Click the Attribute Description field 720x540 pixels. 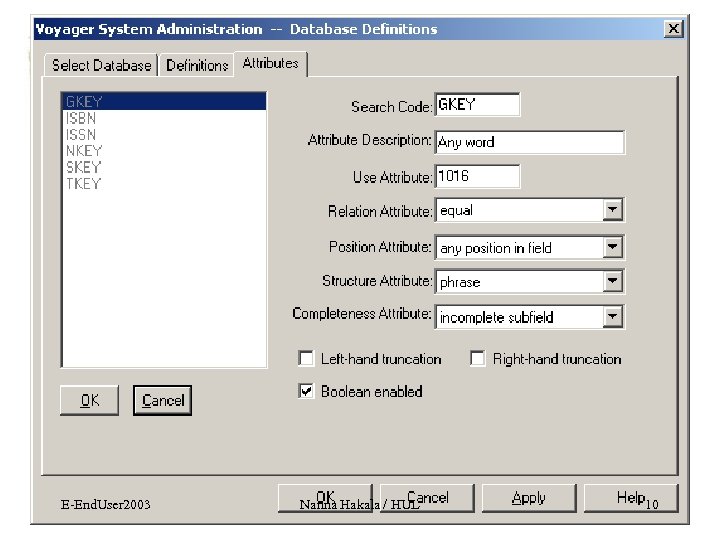pyautogui.click(x=529, y=142)
